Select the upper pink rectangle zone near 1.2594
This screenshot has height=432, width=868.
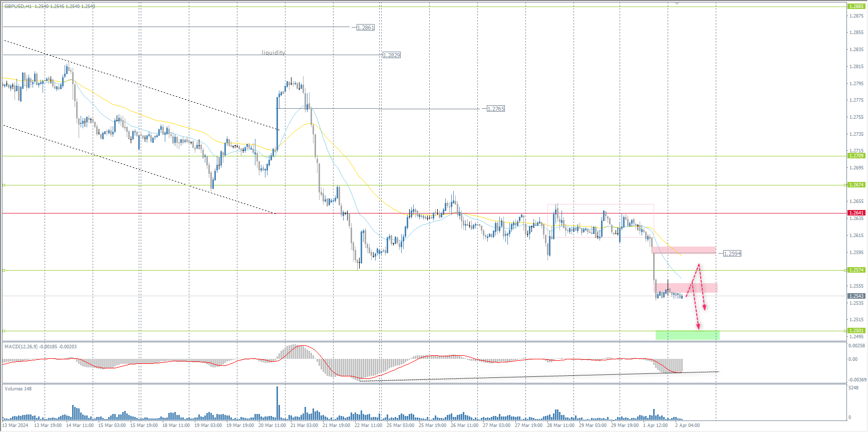[684, 250]
